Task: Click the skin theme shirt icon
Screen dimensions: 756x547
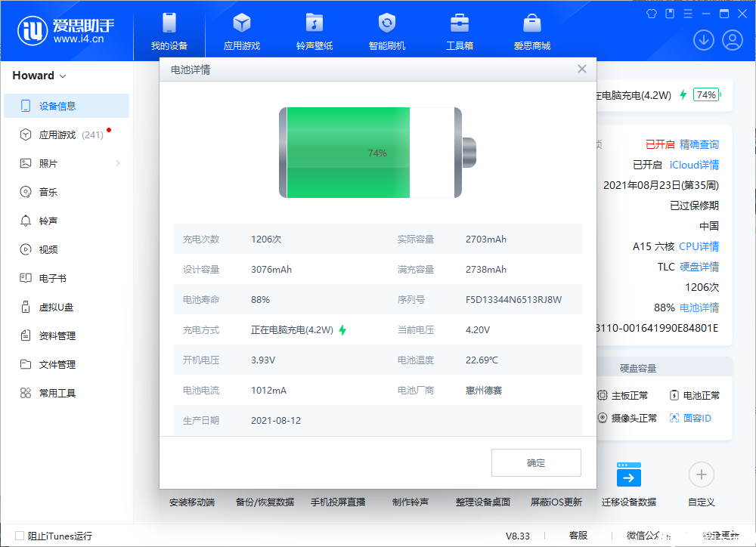Action: click(x=652, y=14)
